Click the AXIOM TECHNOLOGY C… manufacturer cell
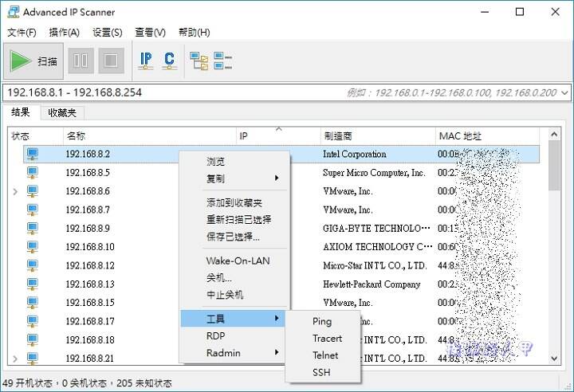Screen dimensions: 574x392 click(x=377, y=247)
